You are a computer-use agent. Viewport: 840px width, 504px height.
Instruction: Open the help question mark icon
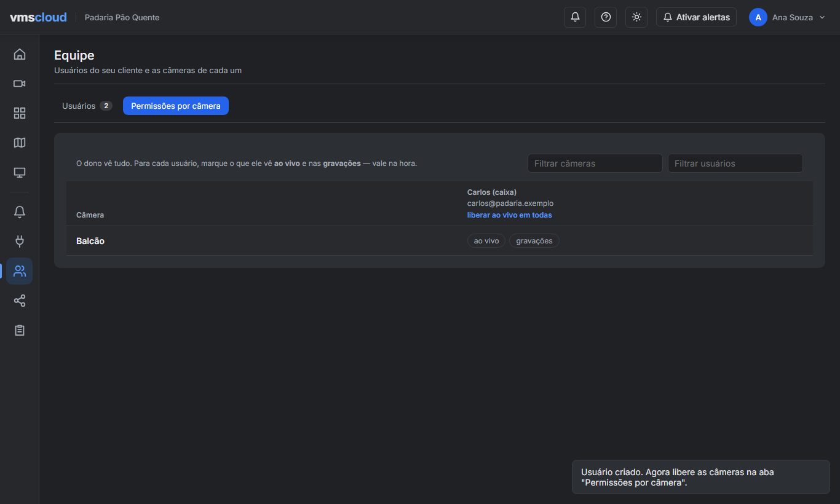click(x=606, y=17)
